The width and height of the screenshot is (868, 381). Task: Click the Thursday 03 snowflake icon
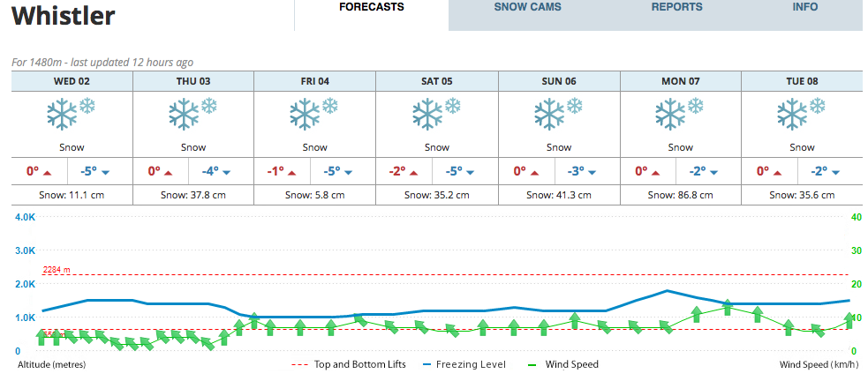pos(193,114)
